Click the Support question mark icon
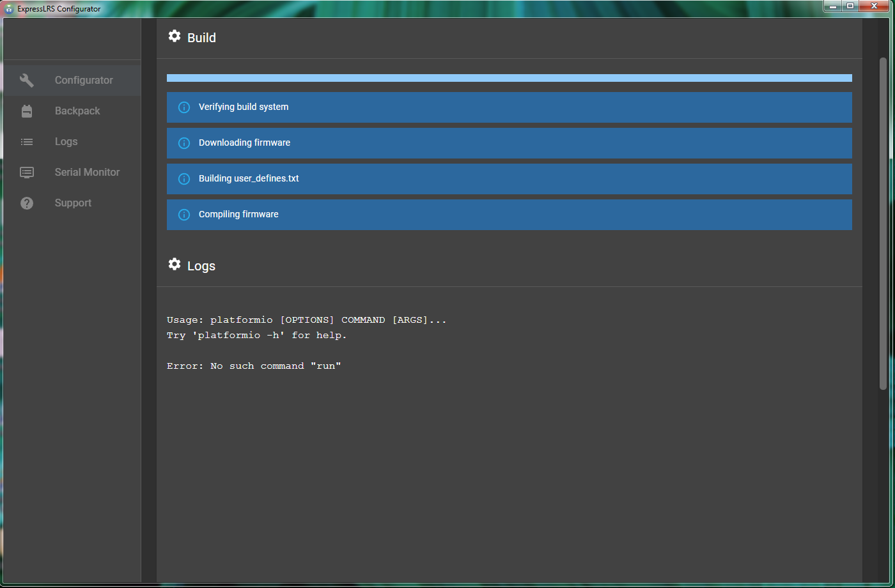895x588 pixels. 27,203
